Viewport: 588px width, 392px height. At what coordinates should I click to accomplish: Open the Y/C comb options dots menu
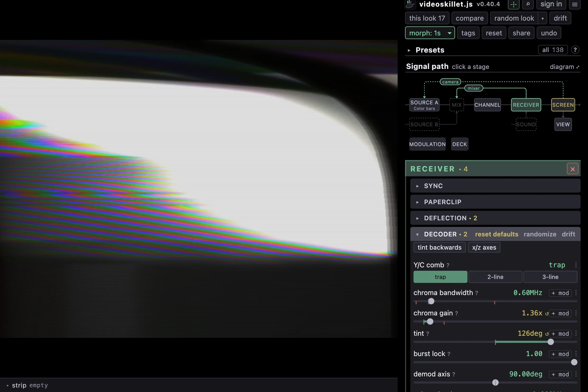click(x=576, y=265)
